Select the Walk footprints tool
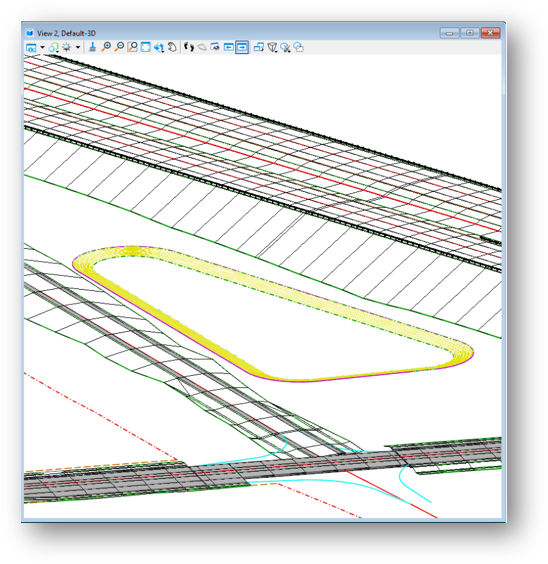This screenshot has width=548, height=564. (x=189, y=47)
